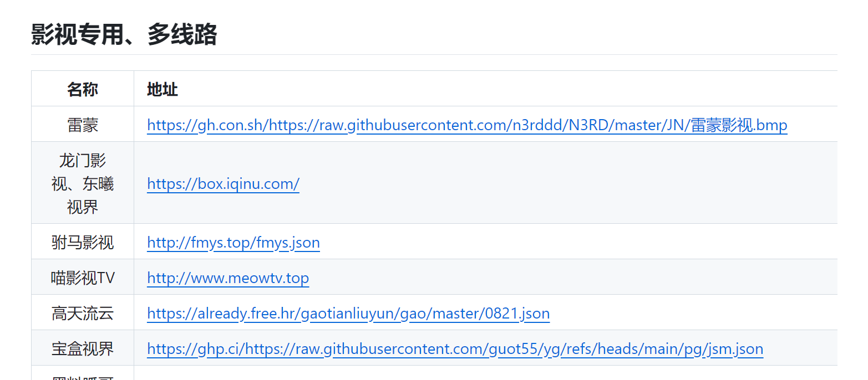Viewport: 868px width, 380px height.
Task: Open the 雷蒙影视.bmp gh.con.sh link
Action: point(467,125)
